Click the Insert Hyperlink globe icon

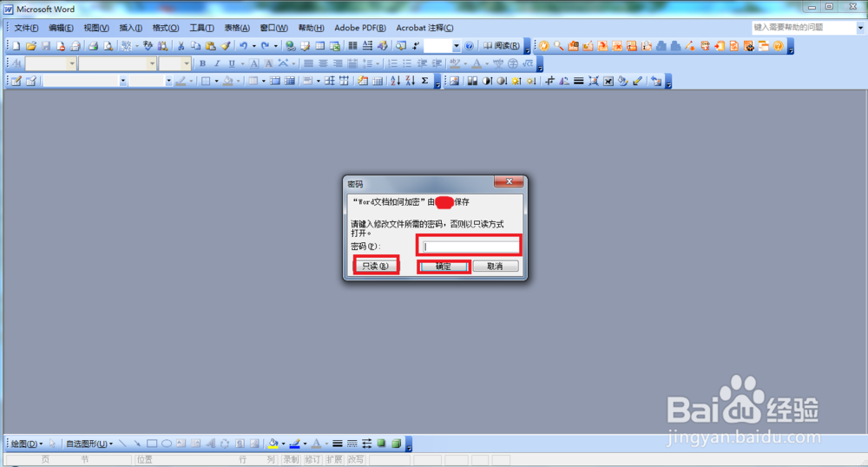290,46
